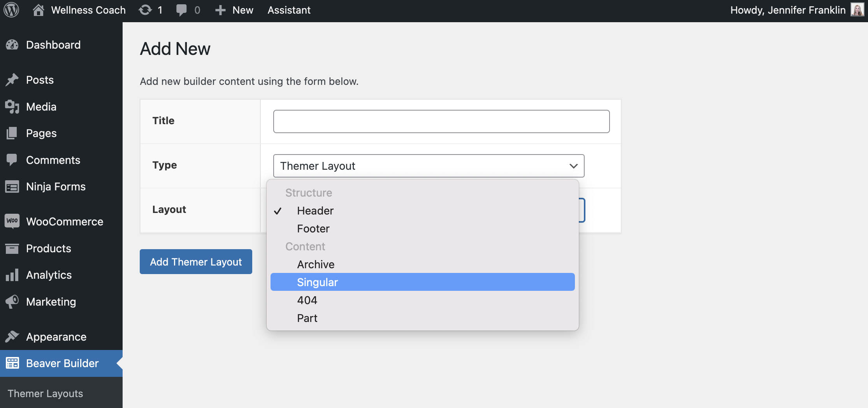868x408 pixels.
Task: Click the updates refresh icon in toolbar
Action: (144, 10)
